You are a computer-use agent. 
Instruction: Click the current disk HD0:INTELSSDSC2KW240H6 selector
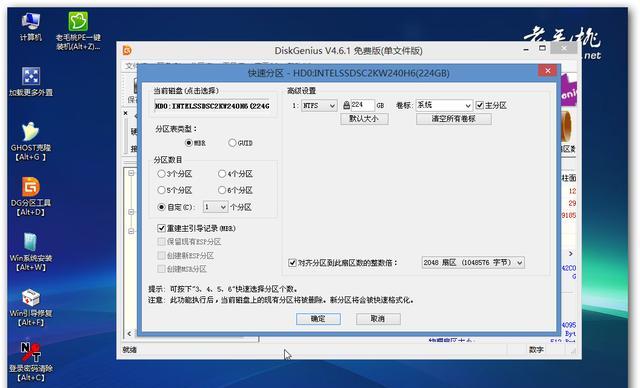click(212, 106)
